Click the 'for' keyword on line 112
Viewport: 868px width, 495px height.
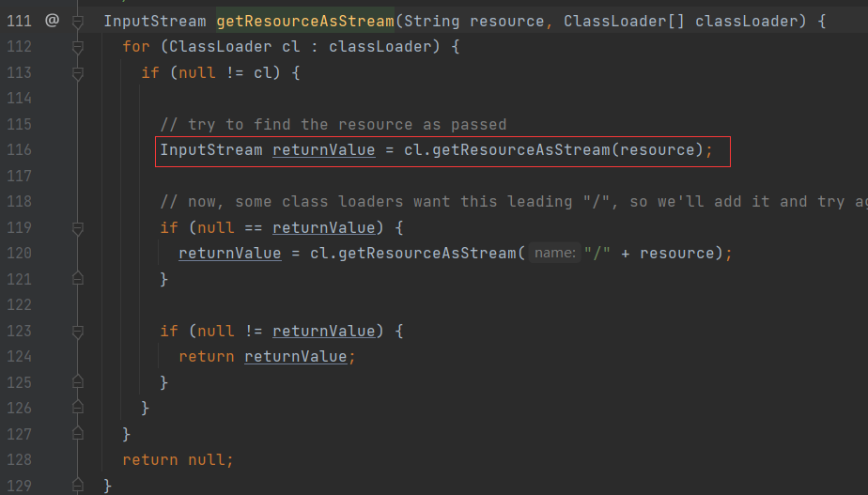click(x=136, y=47)
